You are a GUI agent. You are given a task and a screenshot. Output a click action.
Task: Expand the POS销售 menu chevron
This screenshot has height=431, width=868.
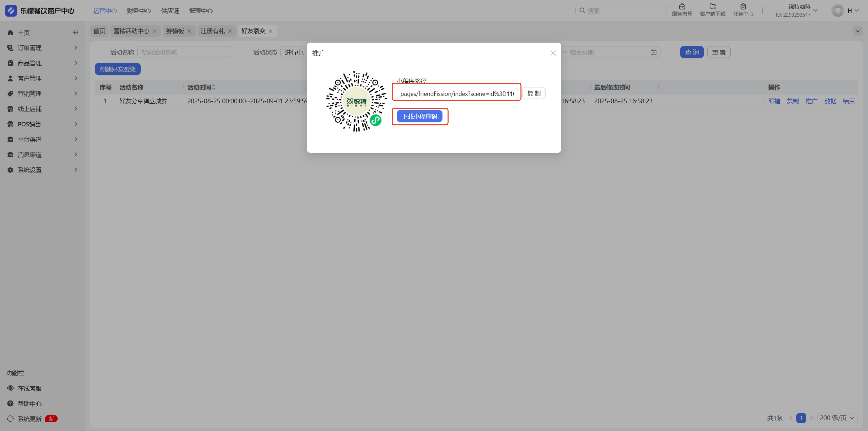click(x=76, y=124)
